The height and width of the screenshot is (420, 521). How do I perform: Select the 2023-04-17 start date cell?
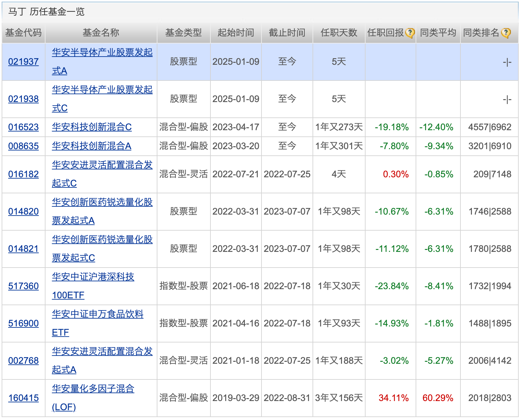click(236, 127)
